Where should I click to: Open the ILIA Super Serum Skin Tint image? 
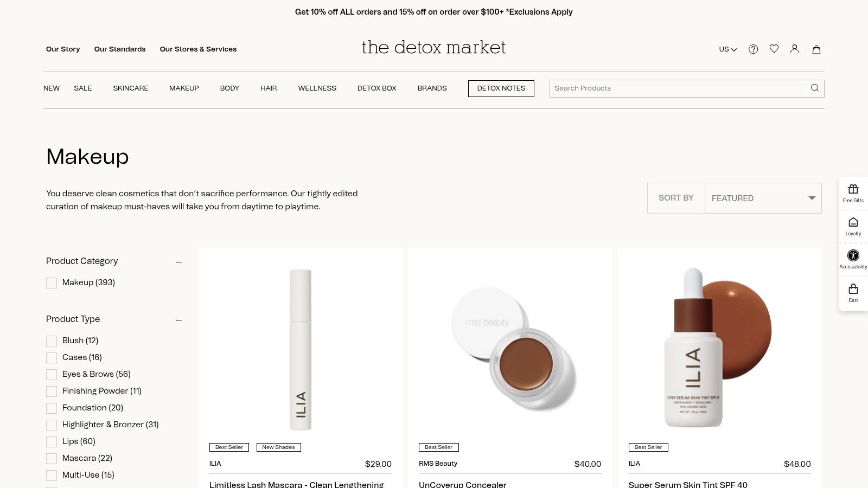(x=719, y=350)
